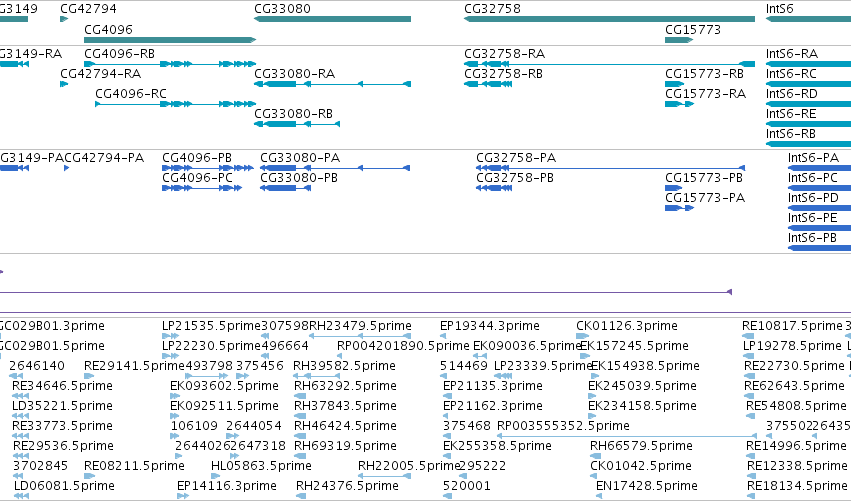Select the CG32758-RB transcript
The image size is (851, 501).
click(x=488, y=84)
